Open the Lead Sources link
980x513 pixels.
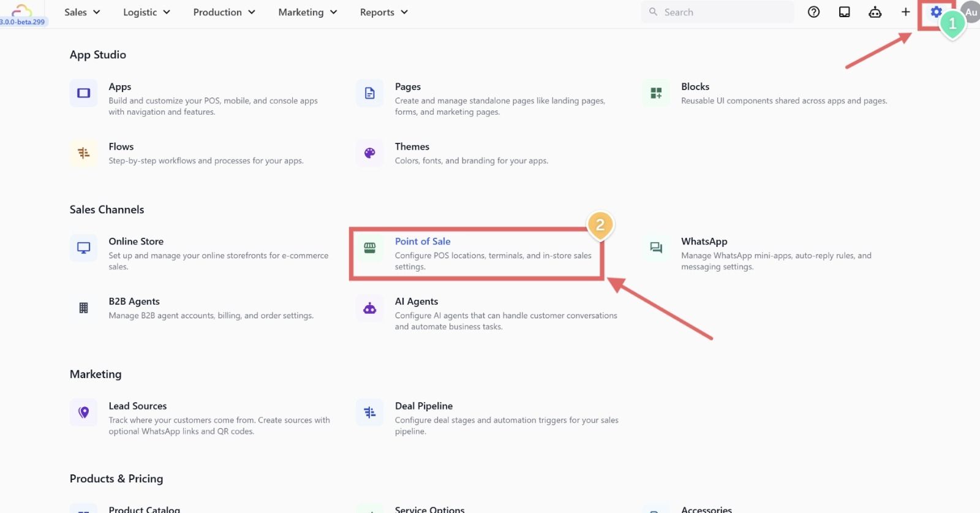click(x=138, y=406)
